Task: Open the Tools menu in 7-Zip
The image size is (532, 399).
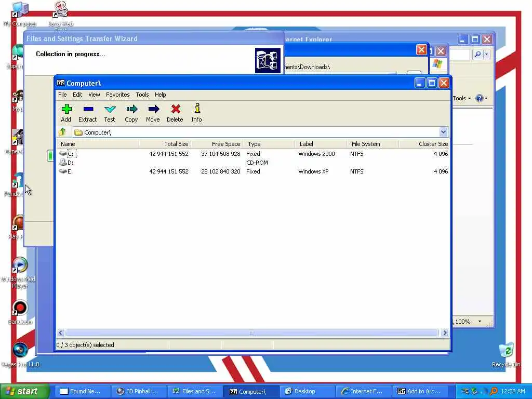Action: [142, 95]
